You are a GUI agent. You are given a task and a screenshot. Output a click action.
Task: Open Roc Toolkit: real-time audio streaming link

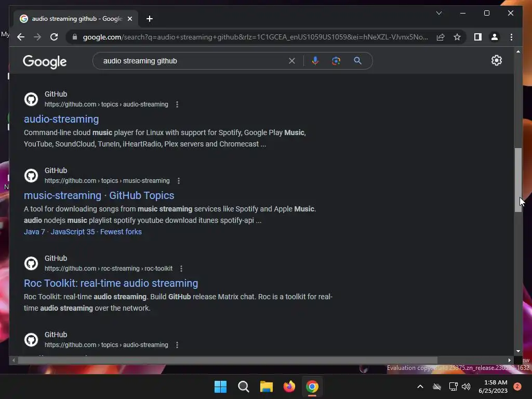click(x=111, y=283)
